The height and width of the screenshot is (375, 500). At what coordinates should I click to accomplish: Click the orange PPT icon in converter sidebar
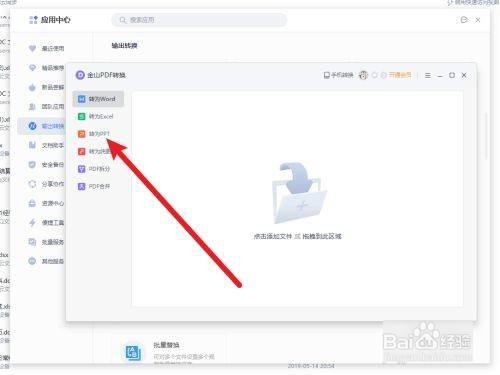pyautogui.click(x=81, y=134)
